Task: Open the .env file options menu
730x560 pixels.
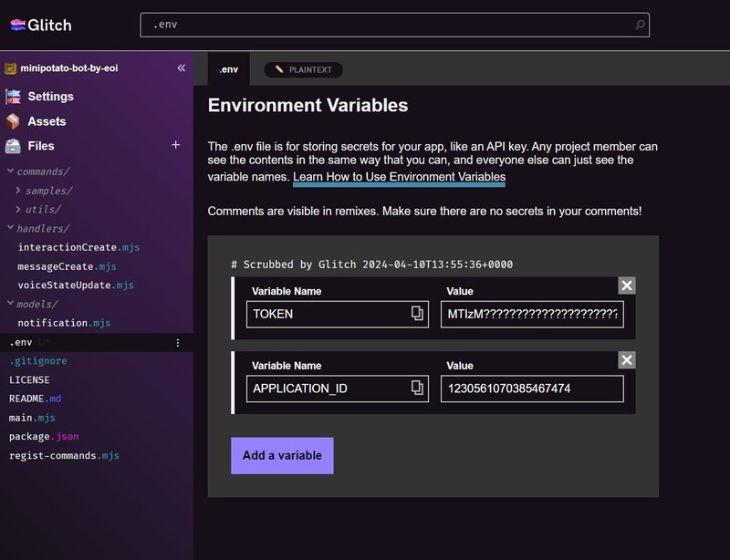Action: (x=177, y=343)
